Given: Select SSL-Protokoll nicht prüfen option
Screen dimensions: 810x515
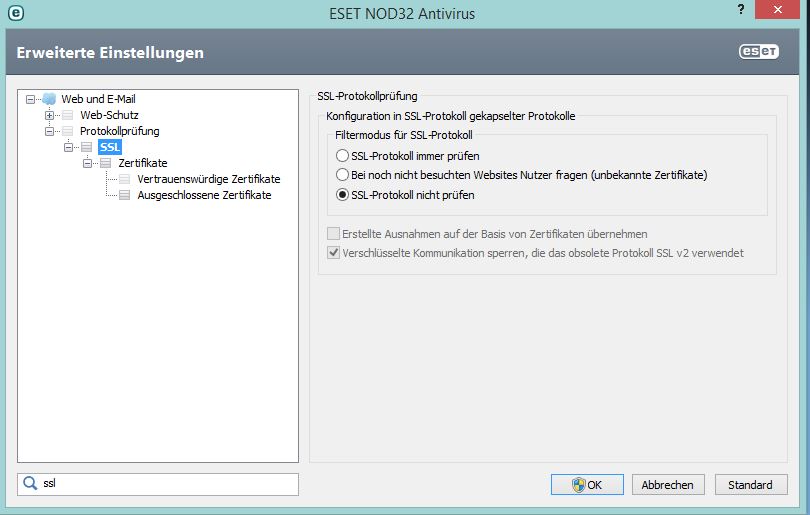Looking at the screenshot, I should [342, 195].
